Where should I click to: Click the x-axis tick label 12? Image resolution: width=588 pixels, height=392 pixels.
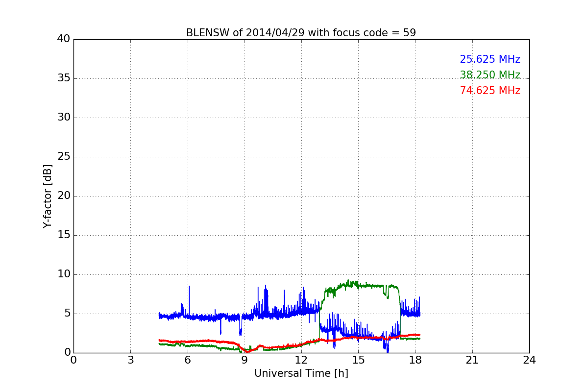pos(301,360)
